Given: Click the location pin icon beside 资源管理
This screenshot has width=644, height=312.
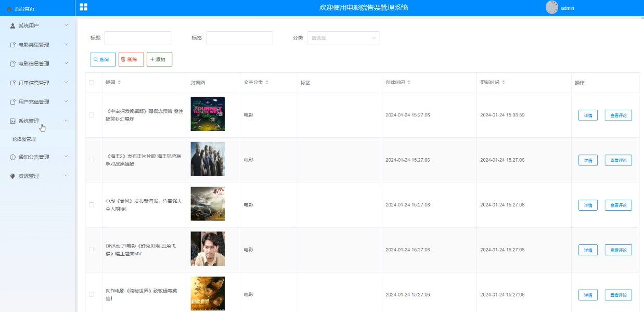Looking at the screenshot, I should click(13, 176).
